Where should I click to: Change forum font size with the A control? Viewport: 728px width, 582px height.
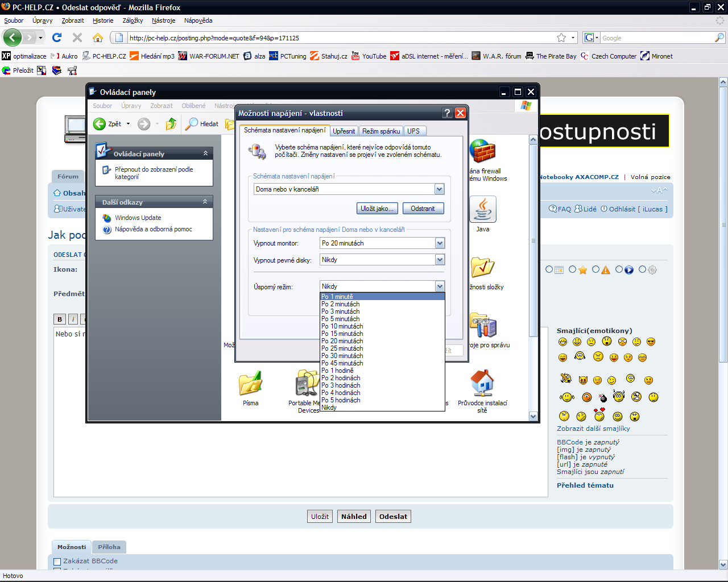coord(659,190)
